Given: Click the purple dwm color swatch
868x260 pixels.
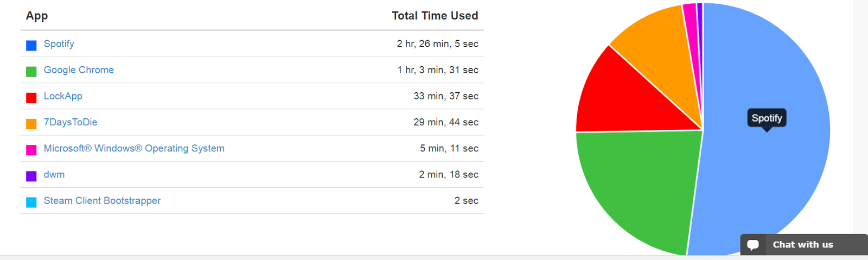Looking at the screenshot, I should [x=31, y=176].
